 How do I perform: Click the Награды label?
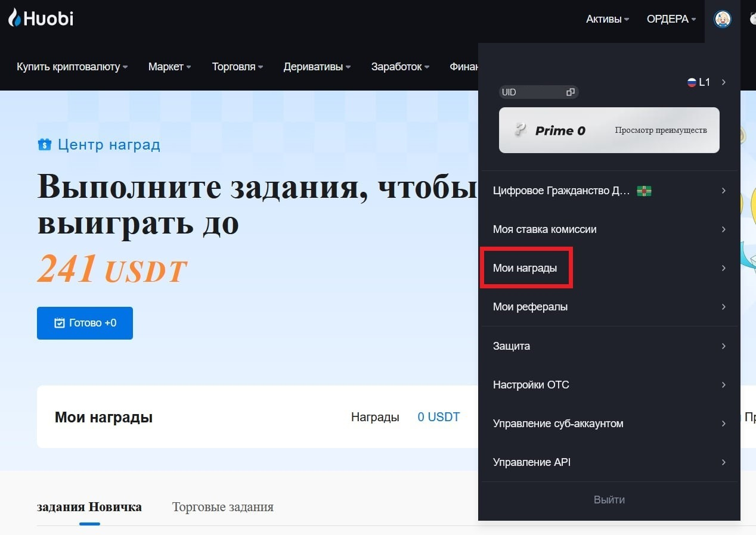375,417
